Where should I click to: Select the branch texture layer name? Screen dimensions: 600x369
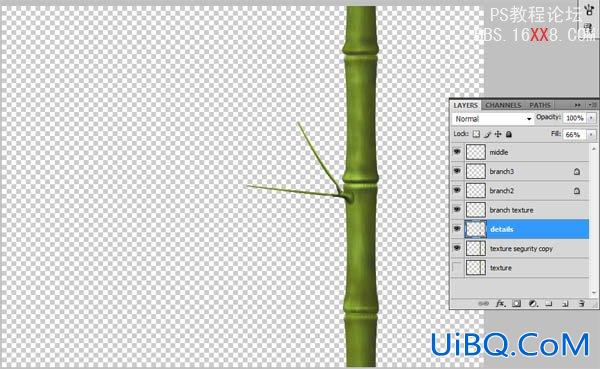tap(512, 210)
